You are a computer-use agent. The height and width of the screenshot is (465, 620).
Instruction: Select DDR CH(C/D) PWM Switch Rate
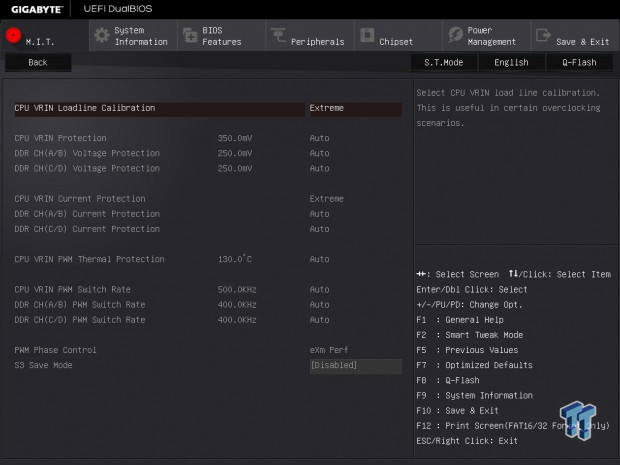click(80, 320)
